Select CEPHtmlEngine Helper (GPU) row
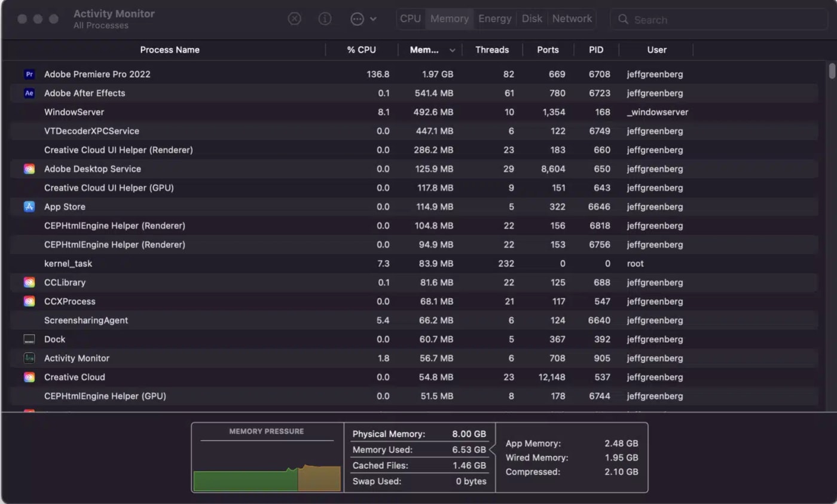Screen dimensions: 837x504 pyautogui.click(x=414, y=396)
